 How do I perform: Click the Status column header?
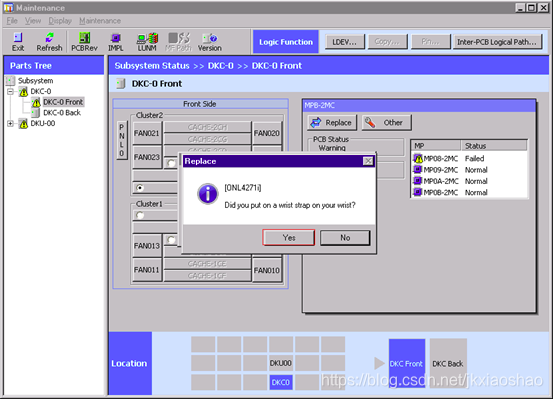pos(494,146)
